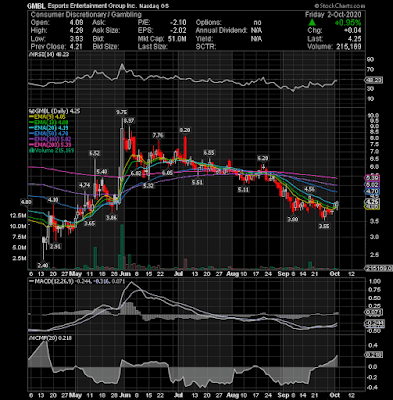Click the MACD histogram value tag 0.071
Screen dimensions: 393x400
[374, 312]
